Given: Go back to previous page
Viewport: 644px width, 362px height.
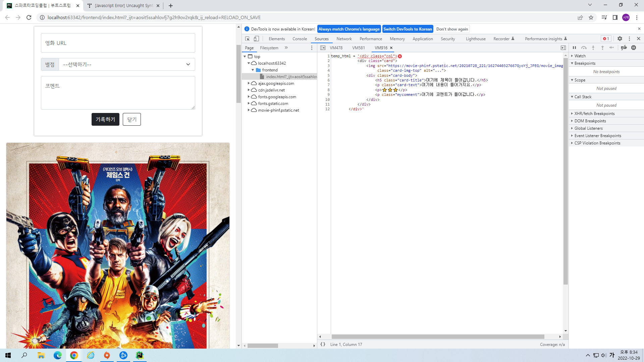Looking at the screenshot, I should [7, 17].
